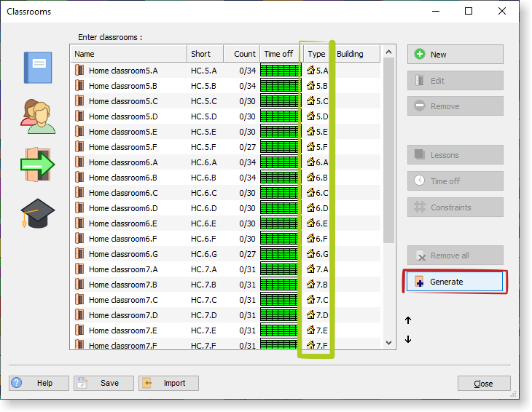Click door icon of Home classroom5.E
This screenshot has height=412, width=532.
point(79,132)
